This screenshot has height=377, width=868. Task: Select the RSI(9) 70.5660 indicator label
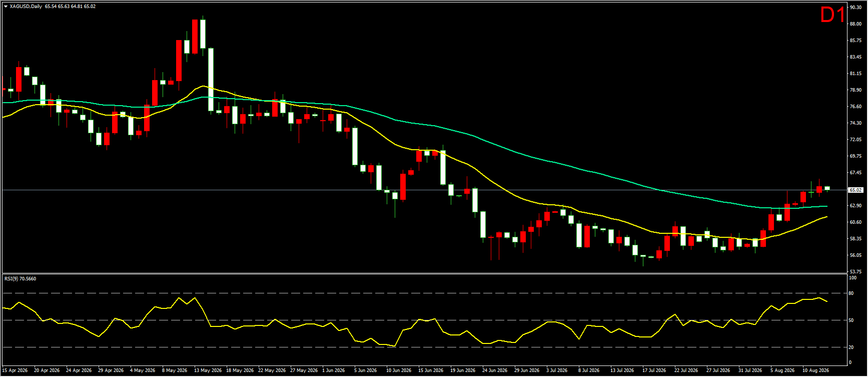[20, 279]
